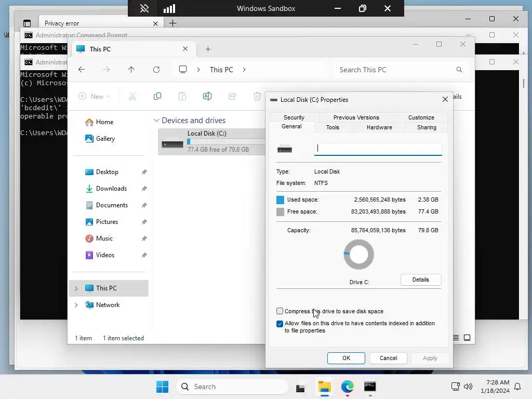Select the General tab

click(x=291, y=126)
